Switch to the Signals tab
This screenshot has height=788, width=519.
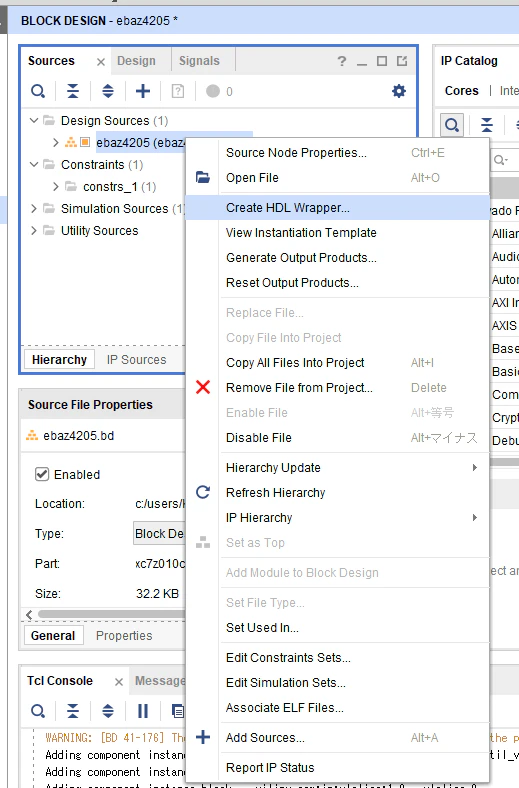[199, 61]
